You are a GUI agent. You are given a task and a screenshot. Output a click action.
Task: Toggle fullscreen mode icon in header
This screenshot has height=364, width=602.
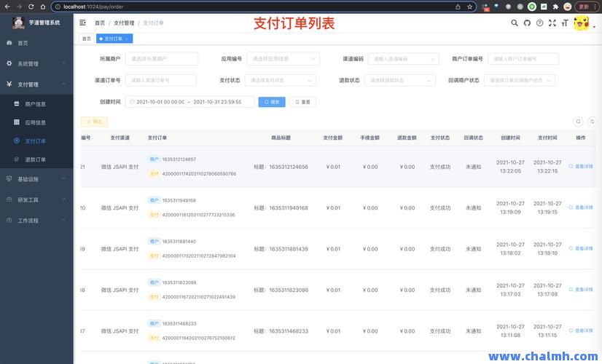[x=552, y=23]
